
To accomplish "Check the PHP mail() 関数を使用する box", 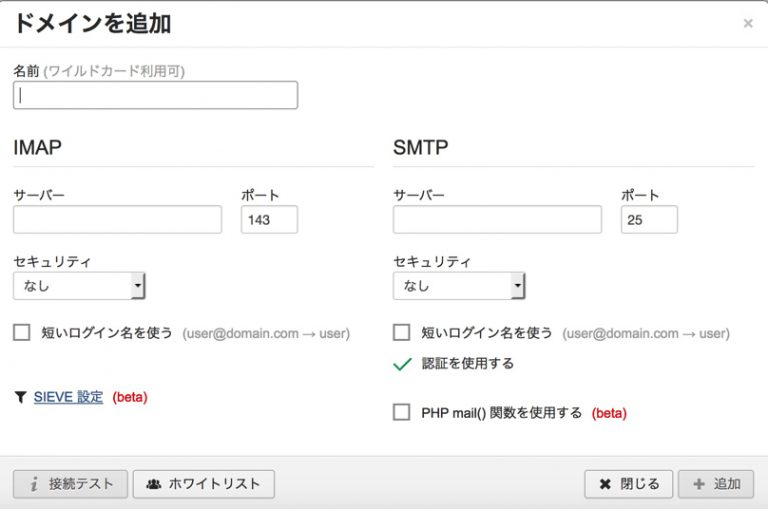I will [x=402, y=412].
